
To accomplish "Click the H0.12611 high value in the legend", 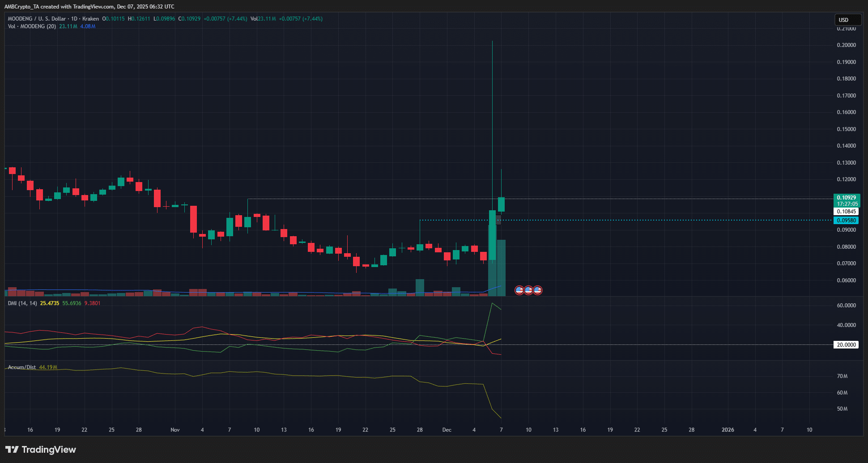I will coord(139,19).
